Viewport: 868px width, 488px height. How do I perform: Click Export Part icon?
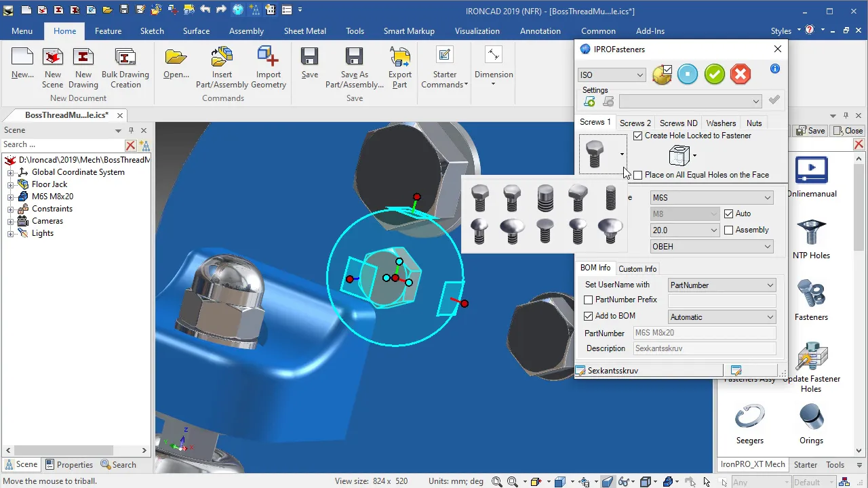pyautogui.click(x=399, y=58)
